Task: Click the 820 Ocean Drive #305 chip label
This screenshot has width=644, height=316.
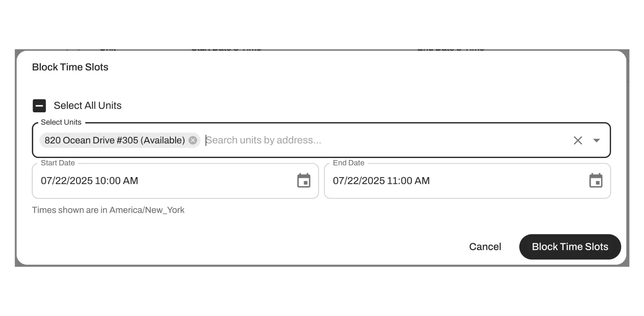Action: [x=115, y=140]
